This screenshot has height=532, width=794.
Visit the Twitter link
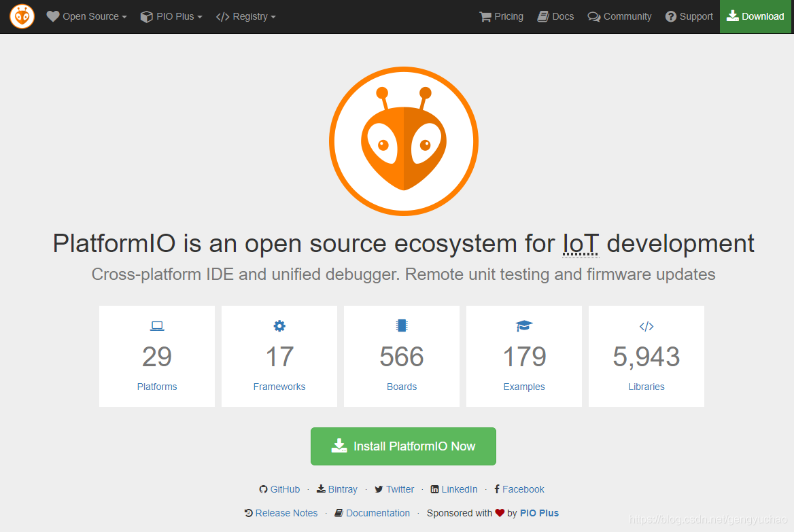[x=400, y=489]
